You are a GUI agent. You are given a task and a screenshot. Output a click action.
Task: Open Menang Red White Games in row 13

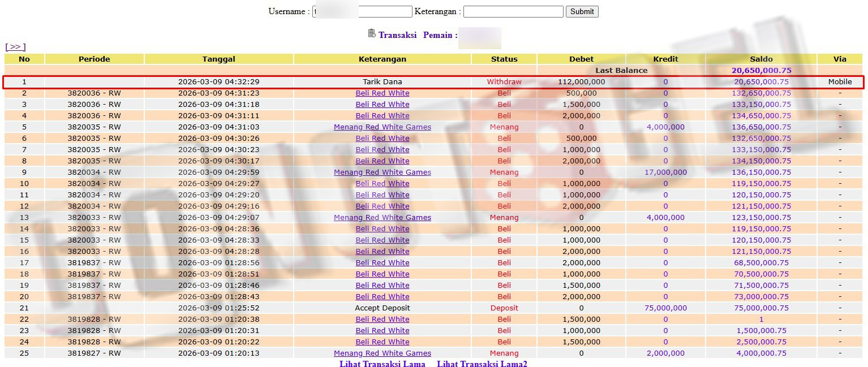click(382, 217)
